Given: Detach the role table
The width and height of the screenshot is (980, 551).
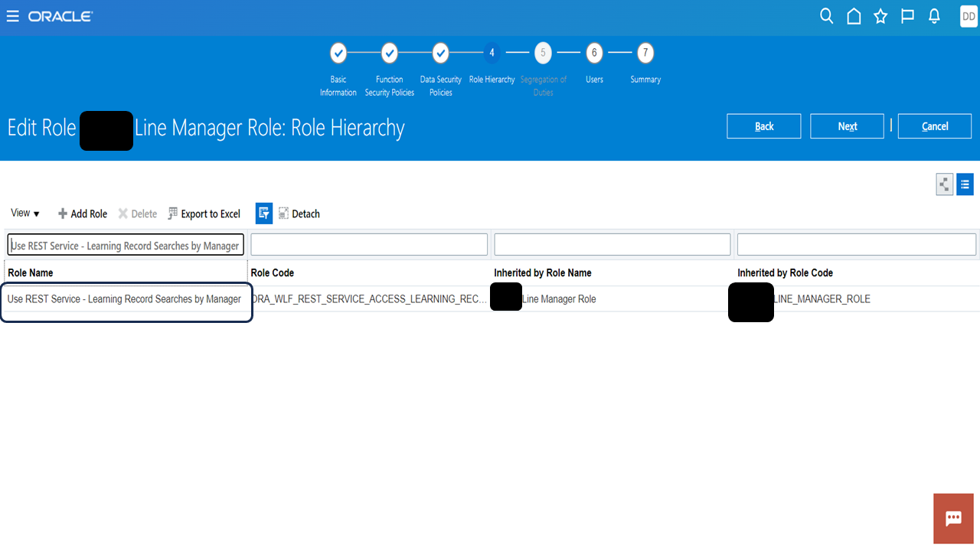Looking at the screenshot, I should coord(299,214).
